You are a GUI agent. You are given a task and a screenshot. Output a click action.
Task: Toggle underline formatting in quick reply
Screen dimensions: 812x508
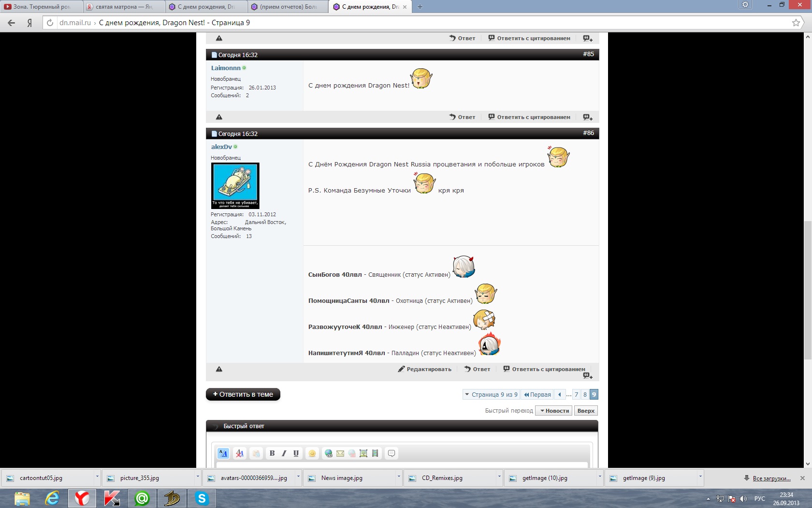click(x=296, y=453)
